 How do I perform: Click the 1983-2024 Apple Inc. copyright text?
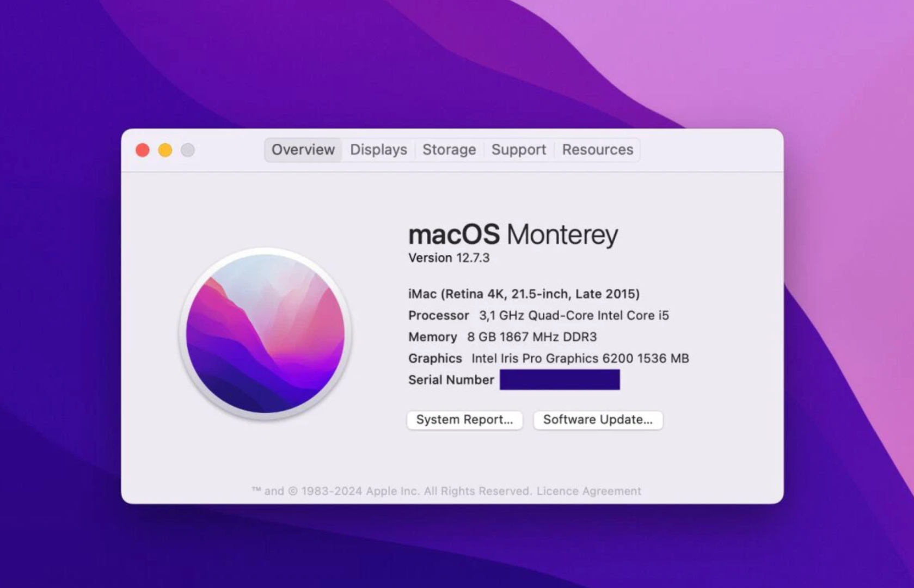[392, 491]
